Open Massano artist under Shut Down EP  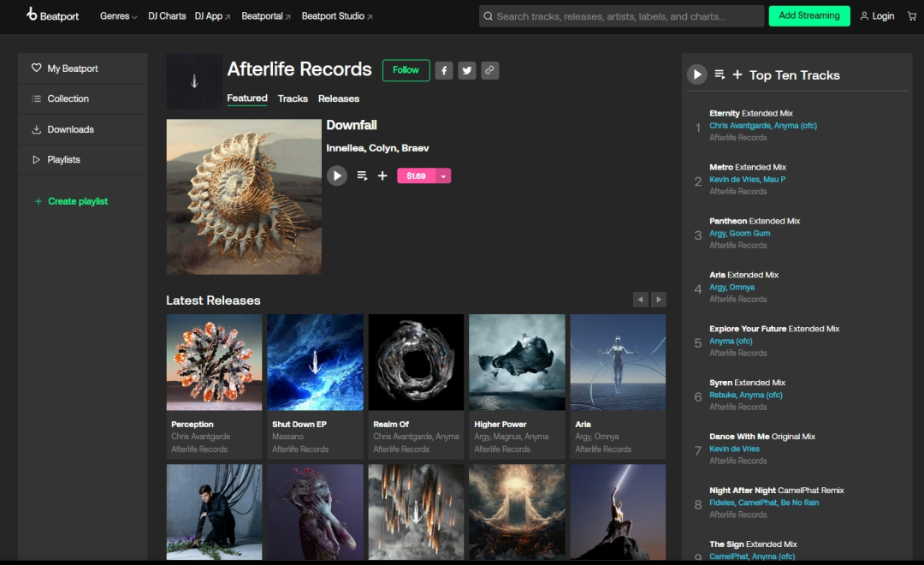click(x=287, y=437)
